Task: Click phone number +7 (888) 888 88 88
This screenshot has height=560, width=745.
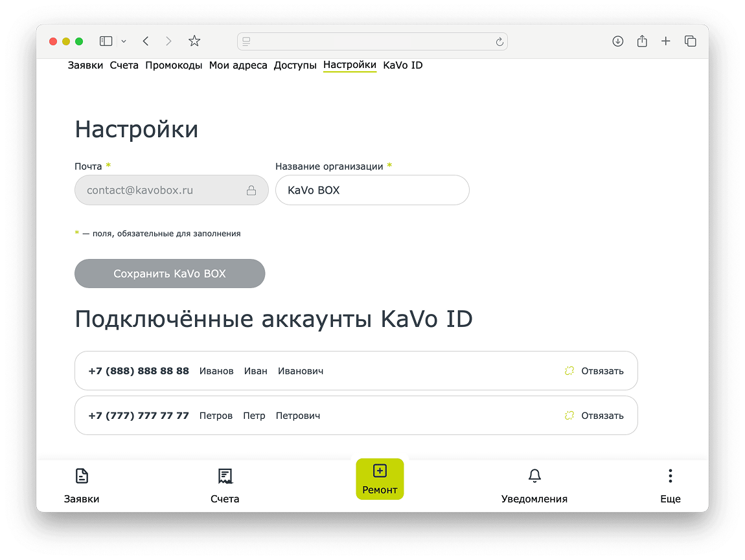Action: coord(139,371)
